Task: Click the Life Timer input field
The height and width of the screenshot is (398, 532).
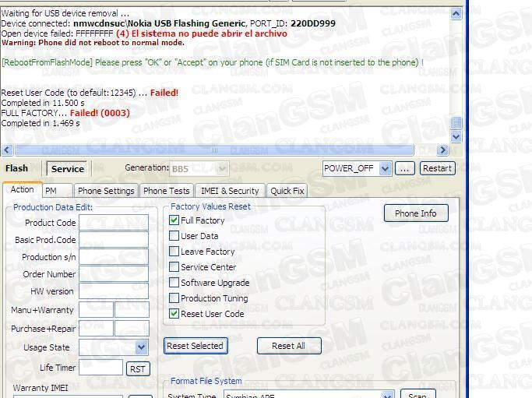Action: [x=100, y=367]
